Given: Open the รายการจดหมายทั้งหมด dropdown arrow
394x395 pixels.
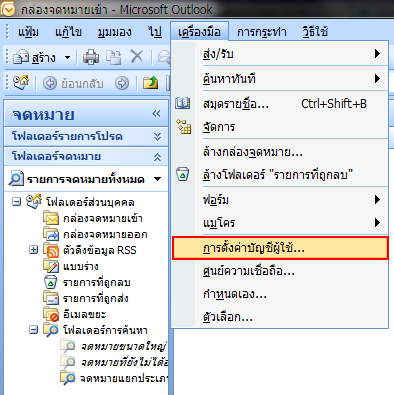Looking at the screenshot, I should pyautogui.click(x=157, y=179).
